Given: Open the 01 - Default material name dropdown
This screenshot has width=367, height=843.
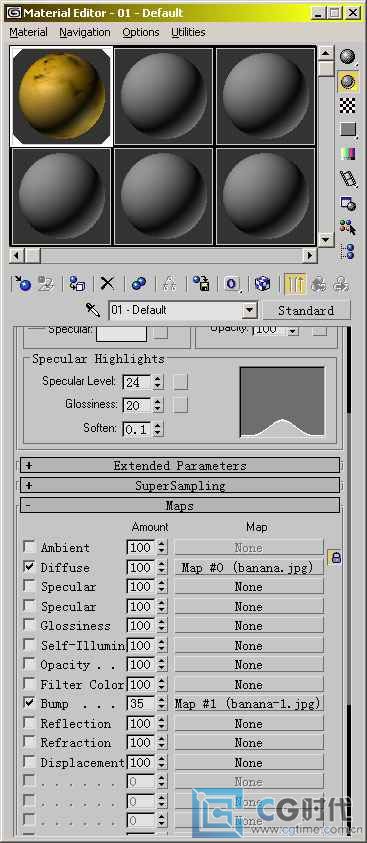Looking at the screenshot, I should [249, 310].
